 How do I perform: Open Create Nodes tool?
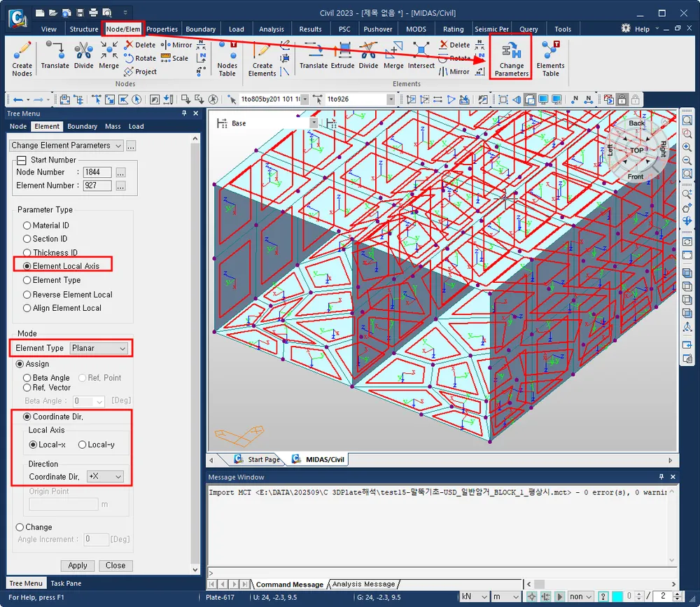22,59
